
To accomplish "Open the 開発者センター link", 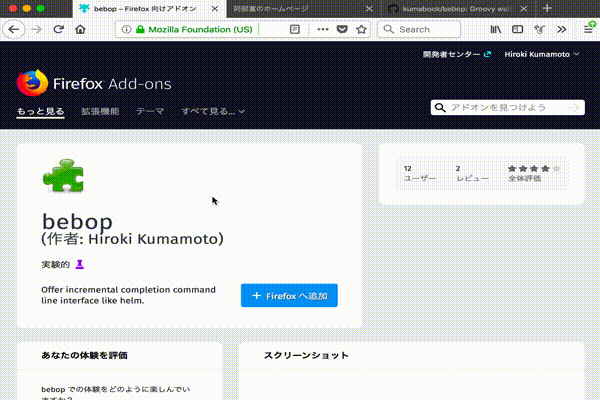I will point(457,54).
